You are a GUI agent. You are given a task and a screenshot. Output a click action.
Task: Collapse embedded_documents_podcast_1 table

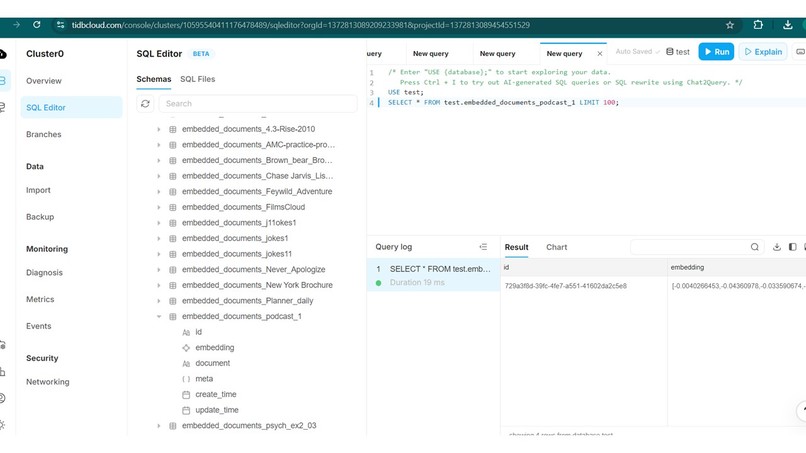pos(159,316)
